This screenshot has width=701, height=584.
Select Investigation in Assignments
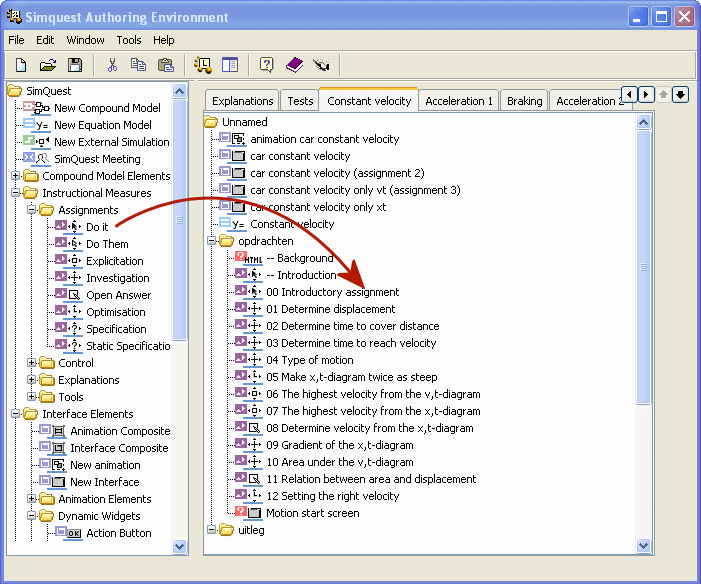[x=118, y=278]
